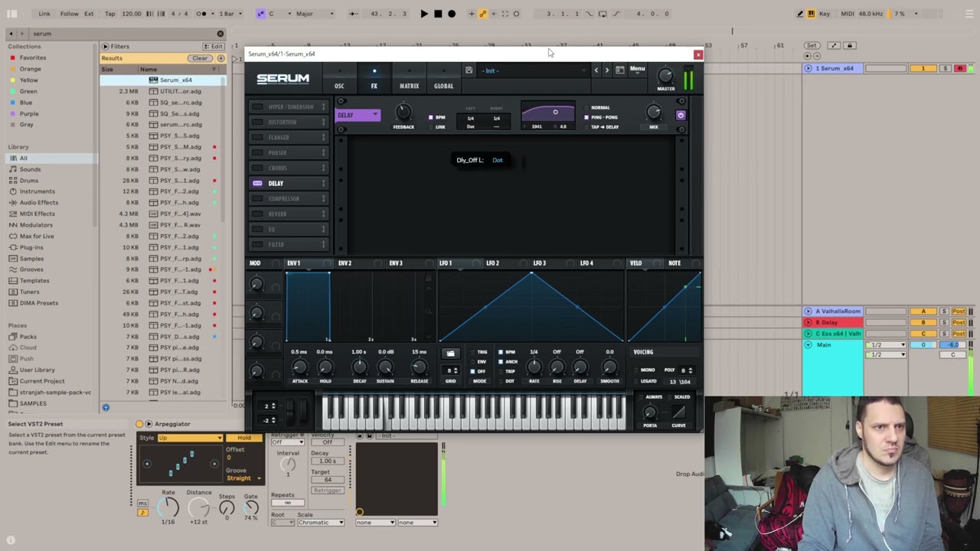Enable the Hyper/Dimension effect

pos(257,106)
